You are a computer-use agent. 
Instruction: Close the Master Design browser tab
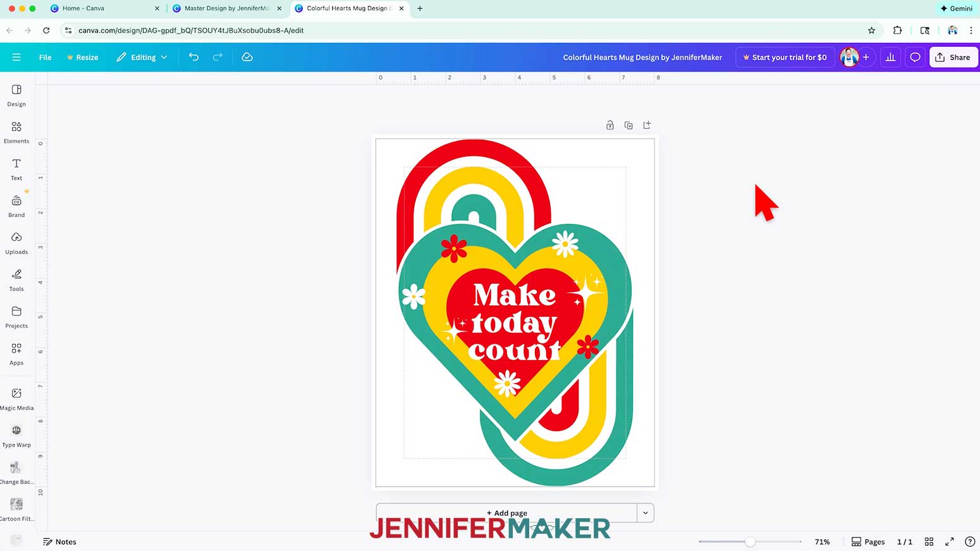[279, 8]
